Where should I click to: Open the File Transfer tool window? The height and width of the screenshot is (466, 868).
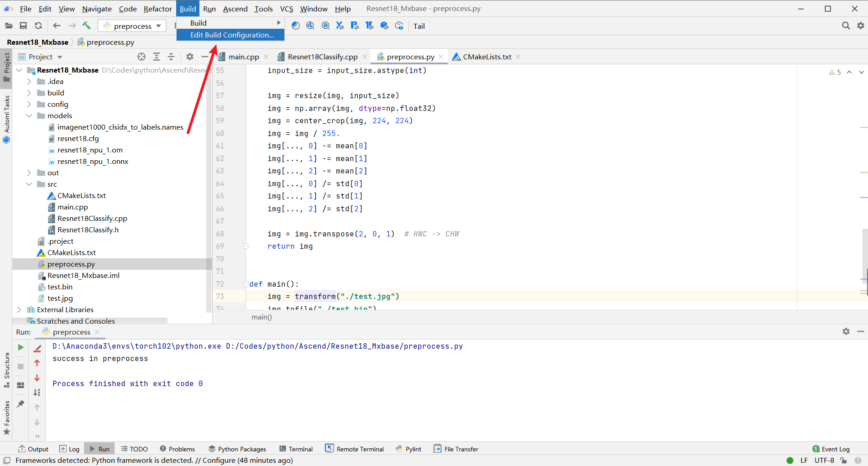(x=456, y=449)
